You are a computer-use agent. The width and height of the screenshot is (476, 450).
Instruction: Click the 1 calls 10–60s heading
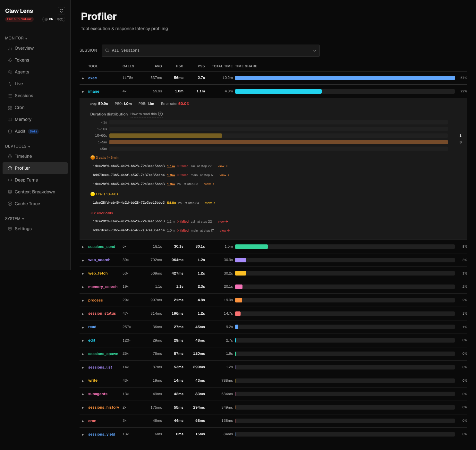104,194
